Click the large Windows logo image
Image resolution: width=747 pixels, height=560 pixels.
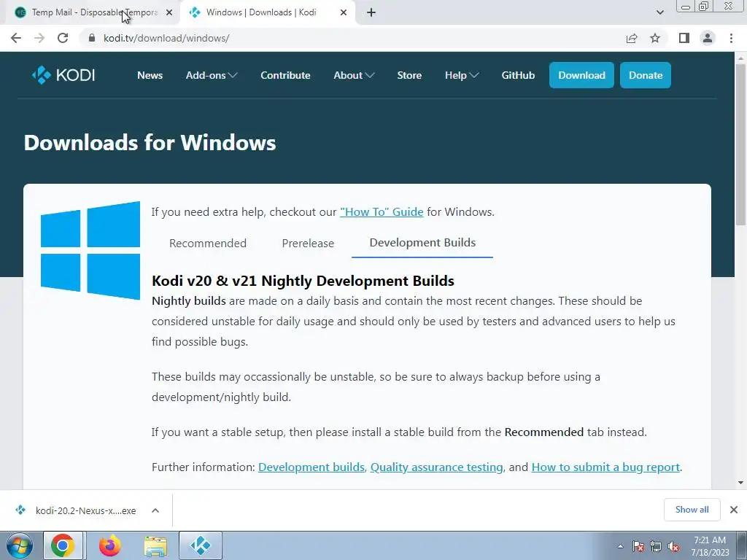[x=90, y=251]
